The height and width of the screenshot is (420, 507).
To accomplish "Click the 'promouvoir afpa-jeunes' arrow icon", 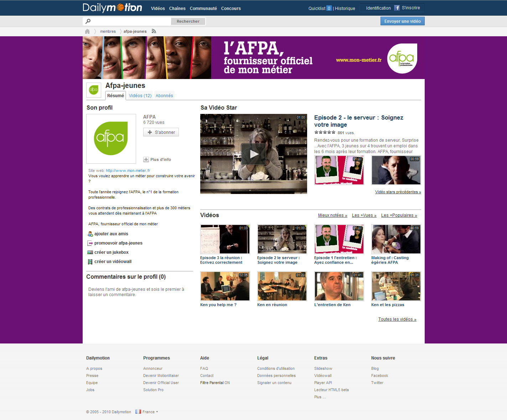I will click(x=90, y=243).
